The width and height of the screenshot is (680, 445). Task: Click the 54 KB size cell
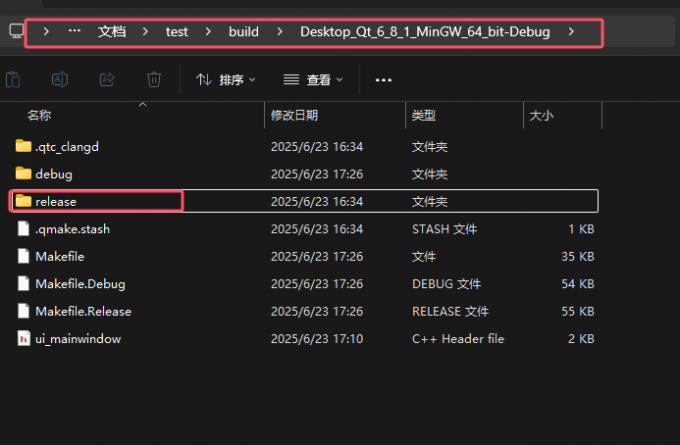(x=578, y=284)
